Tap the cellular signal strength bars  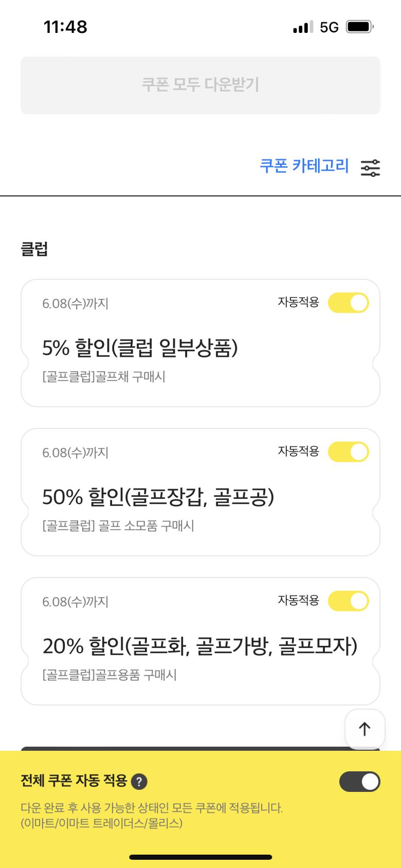(303, 27)
